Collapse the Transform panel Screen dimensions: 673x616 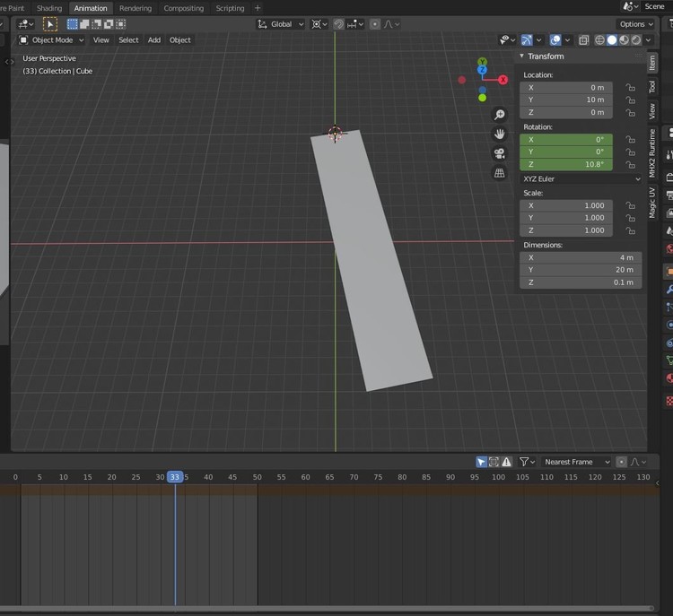coord(522,56)
